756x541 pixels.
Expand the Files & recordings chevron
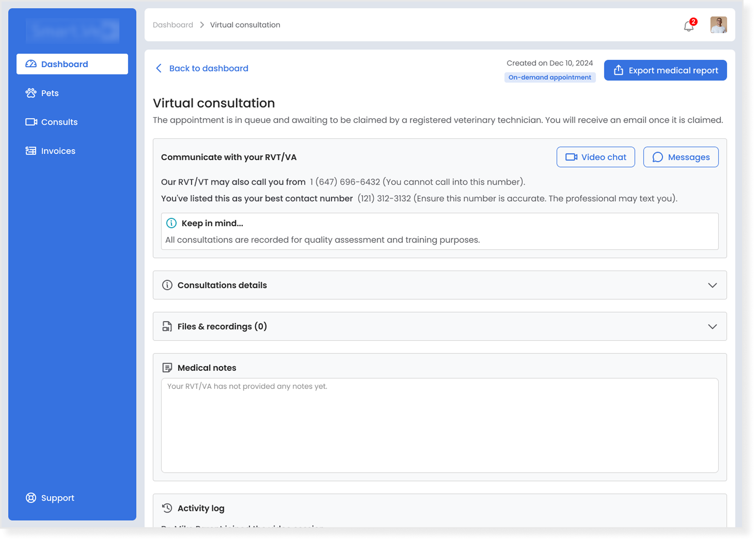712,326
